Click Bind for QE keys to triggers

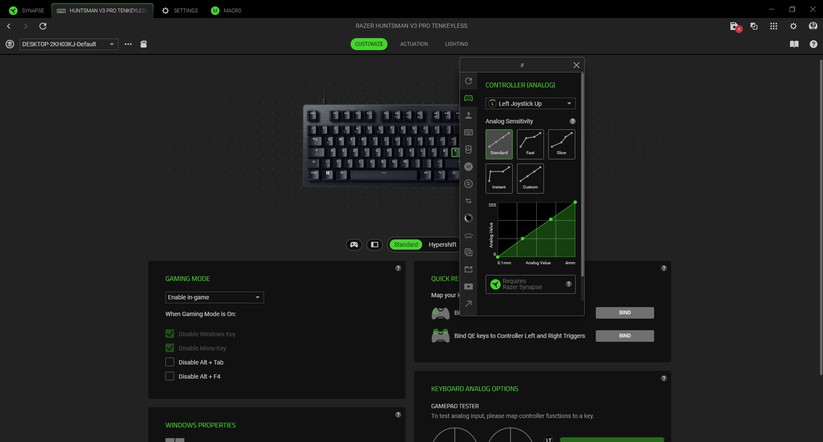click(624, 336)
